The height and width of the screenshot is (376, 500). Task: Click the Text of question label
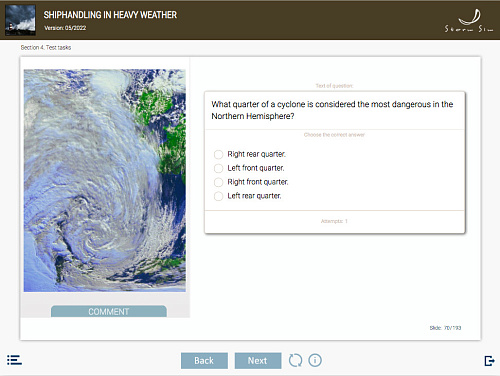(x=334, y=86)
